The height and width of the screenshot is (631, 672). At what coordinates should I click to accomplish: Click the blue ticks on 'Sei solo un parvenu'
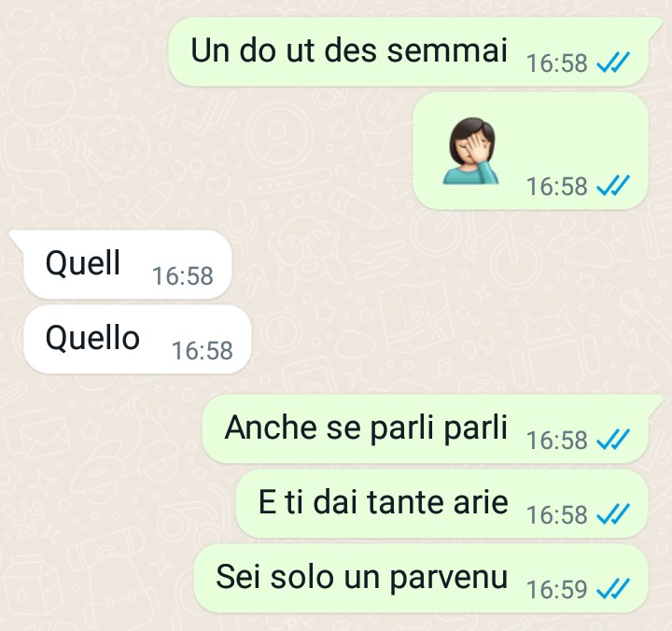coord(613,589)
